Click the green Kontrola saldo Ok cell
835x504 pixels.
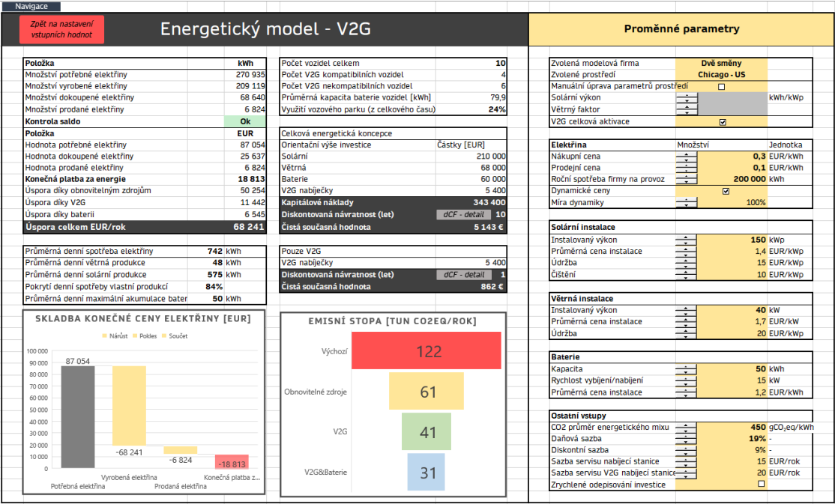coord(245,121)
